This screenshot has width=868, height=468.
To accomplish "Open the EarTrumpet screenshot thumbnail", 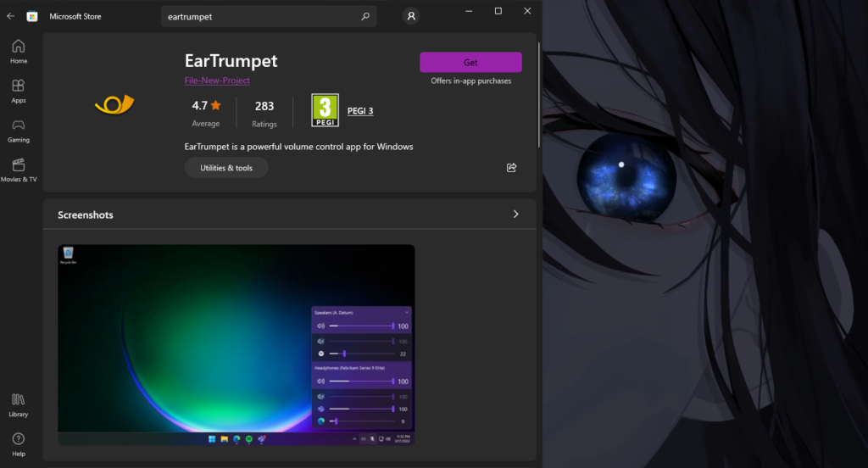I will pyautogui.click(x=236, y=344).
